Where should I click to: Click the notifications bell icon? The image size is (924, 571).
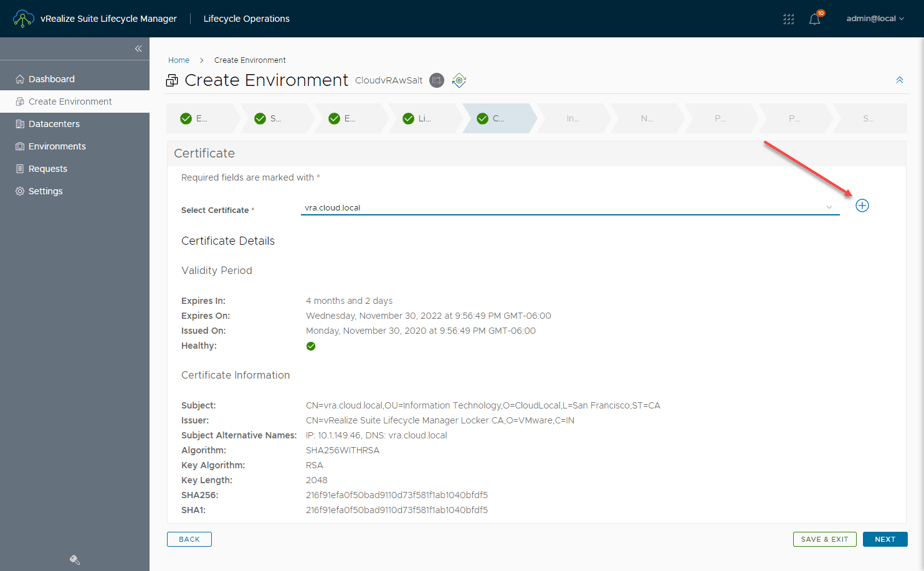814,19
